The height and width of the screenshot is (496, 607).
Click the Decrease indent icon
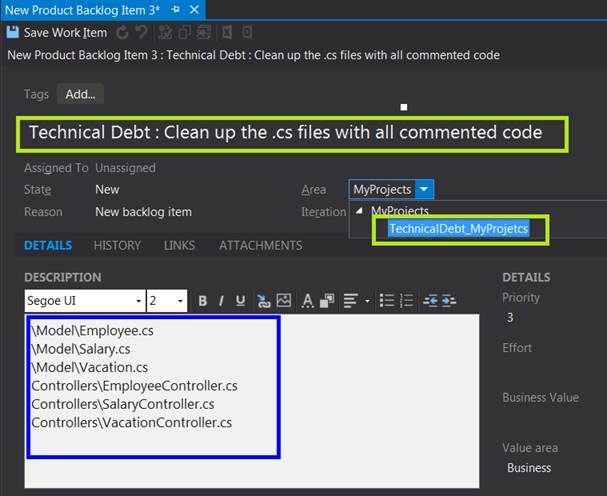pos(430,301)
